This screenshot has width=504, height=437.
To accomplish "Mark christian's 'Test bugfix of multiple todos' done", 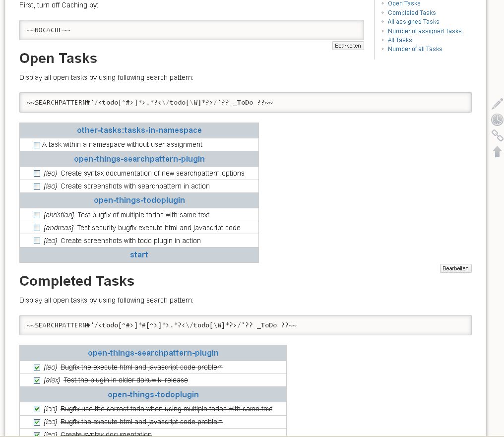I will point(37,215).
